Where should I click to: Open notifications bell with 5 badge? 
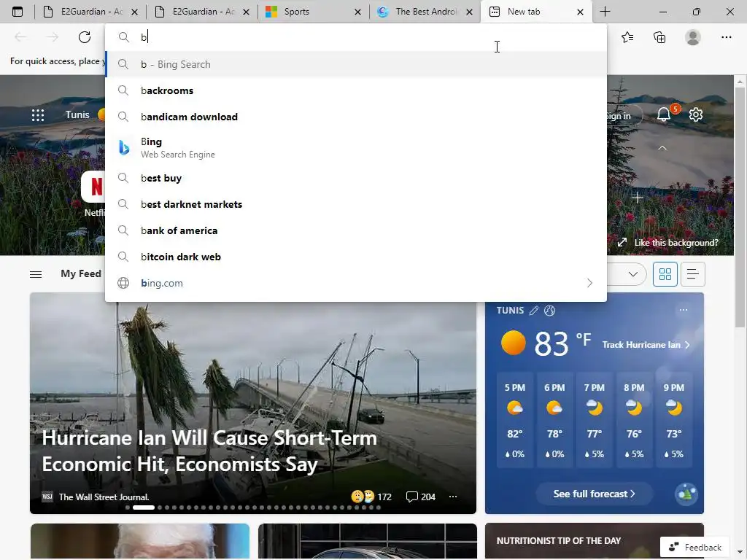pos(665,113)
